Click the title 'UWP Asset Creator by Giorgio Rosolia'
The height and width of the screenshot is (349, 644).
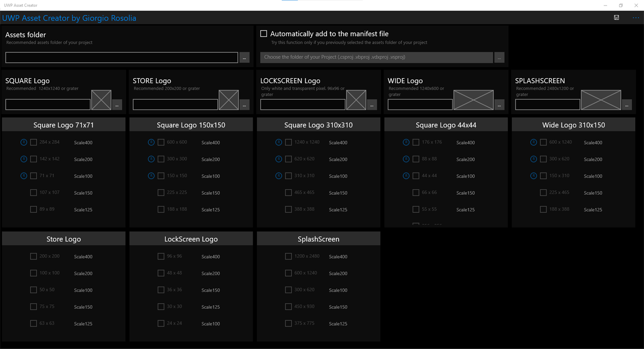coord(69,18)
